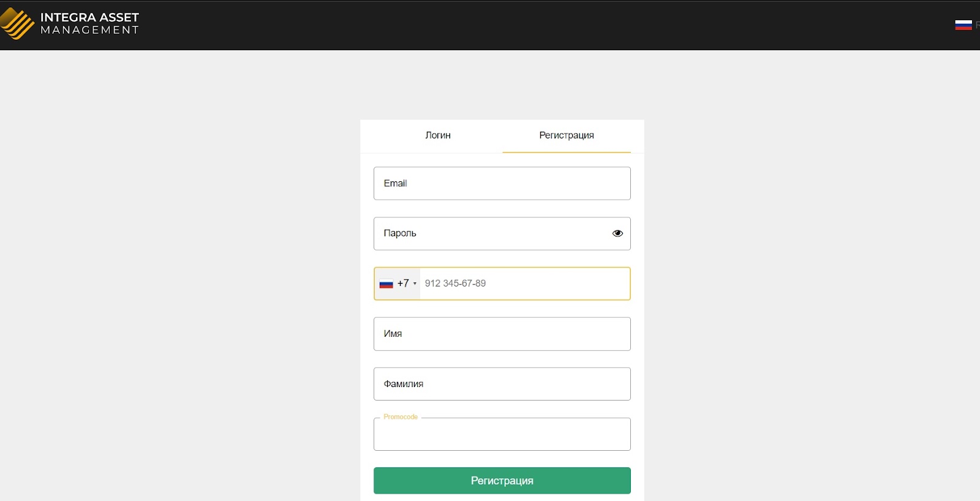This screenshot has width=980, height=501.
Task: Click the gold striped Integra logo icon
Action: [x=17, y=24]
